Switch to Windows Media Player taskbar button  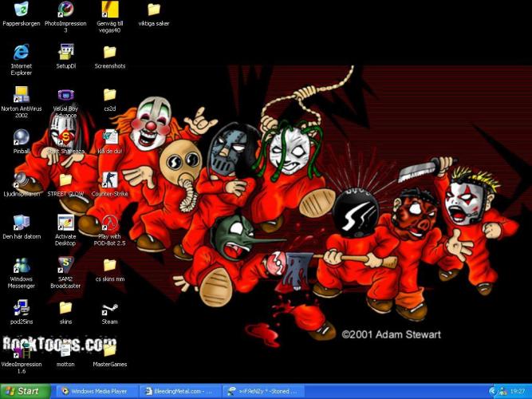click(97, 391)
